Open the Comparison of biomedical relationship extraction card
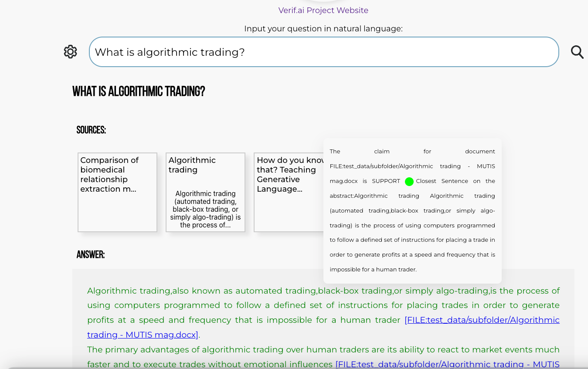588x369 pixels. pos(117,192)
